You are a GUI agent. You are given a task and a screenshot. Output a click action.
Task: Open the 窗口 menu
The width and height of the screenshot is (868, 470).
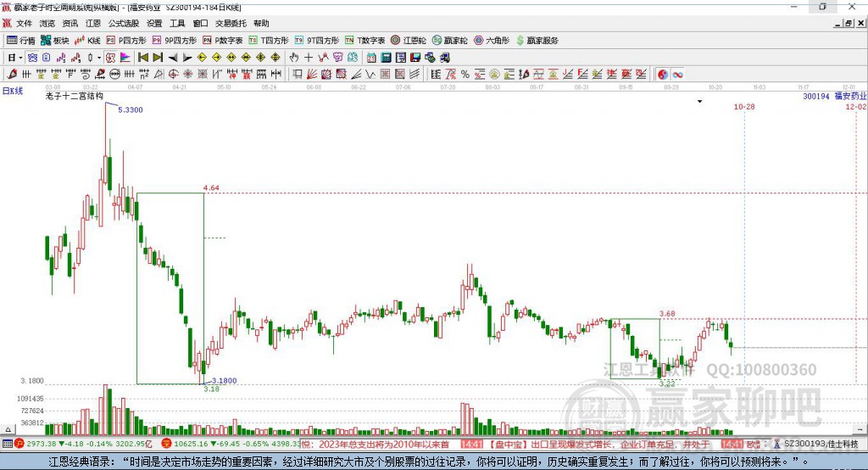(x=200, y=23)
